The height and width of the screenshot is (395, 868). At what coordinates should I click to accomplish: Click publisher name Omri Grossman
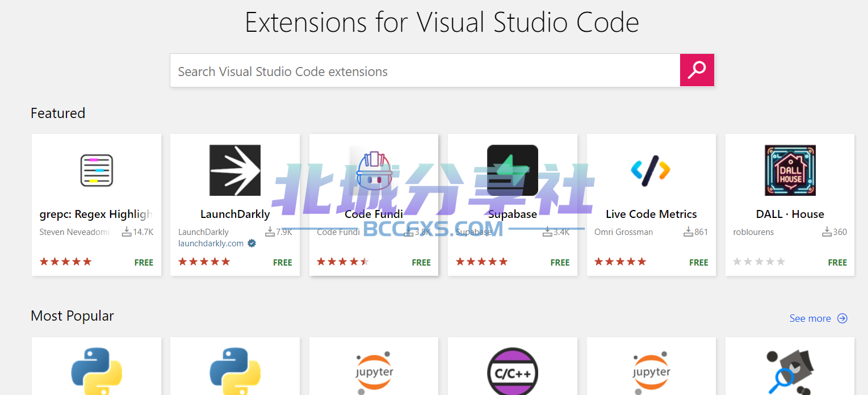pyautogui.click(x=623, y=232)
